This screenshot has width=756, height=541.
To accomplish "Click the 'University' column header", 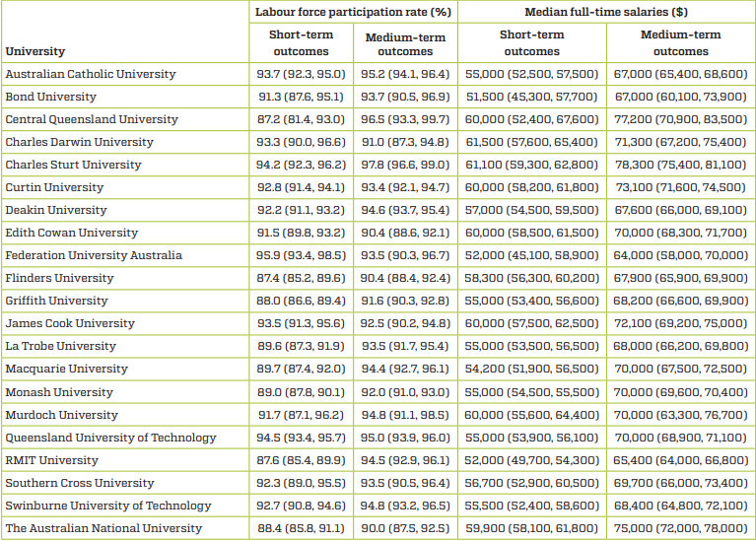I will (x=35, y=51).
